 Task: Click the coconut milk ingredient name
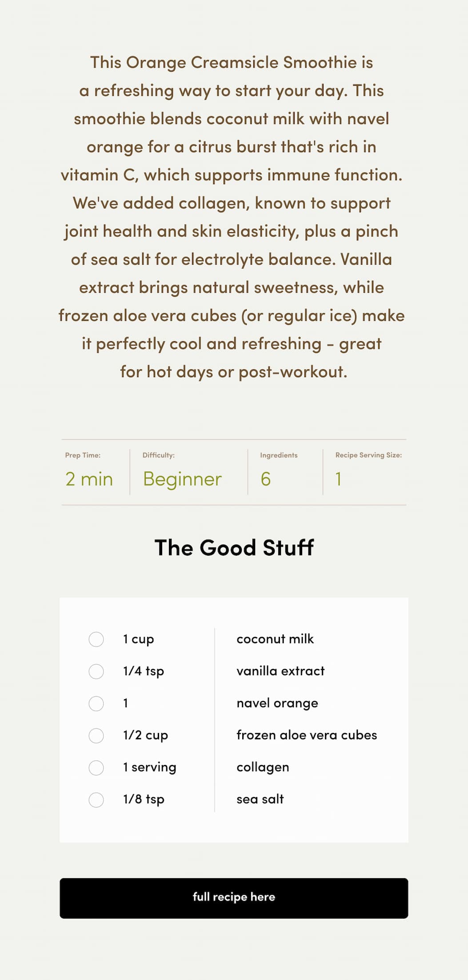(x=275, y=639)
